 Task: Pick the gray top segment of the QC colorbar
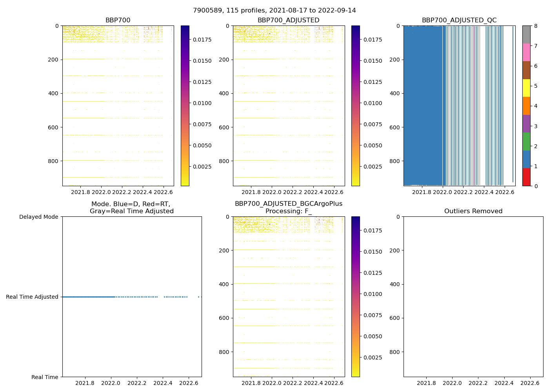tap(526, 34)
